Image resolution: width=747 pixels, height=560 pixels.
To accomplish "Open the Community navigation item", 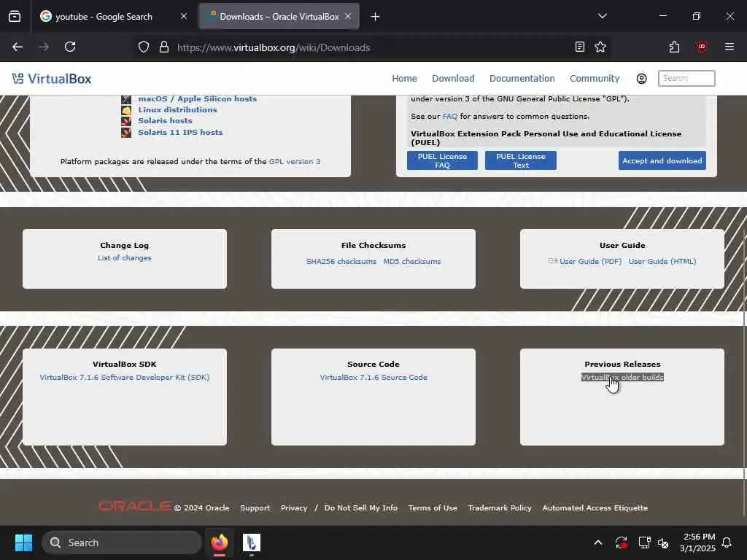I will tap(594, 78).
